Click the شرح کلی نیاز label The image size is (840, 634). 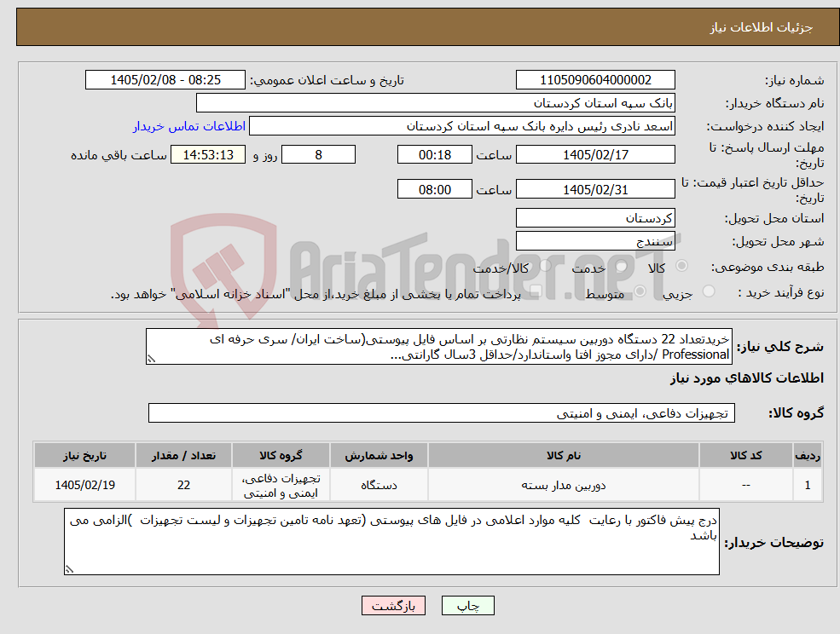[x=780, y=347]
